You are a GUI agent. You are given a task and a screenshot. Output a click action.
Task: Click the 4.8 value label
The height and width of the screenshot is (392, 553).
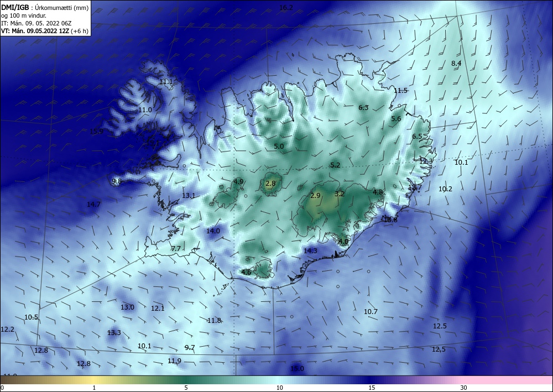[378, 192]
